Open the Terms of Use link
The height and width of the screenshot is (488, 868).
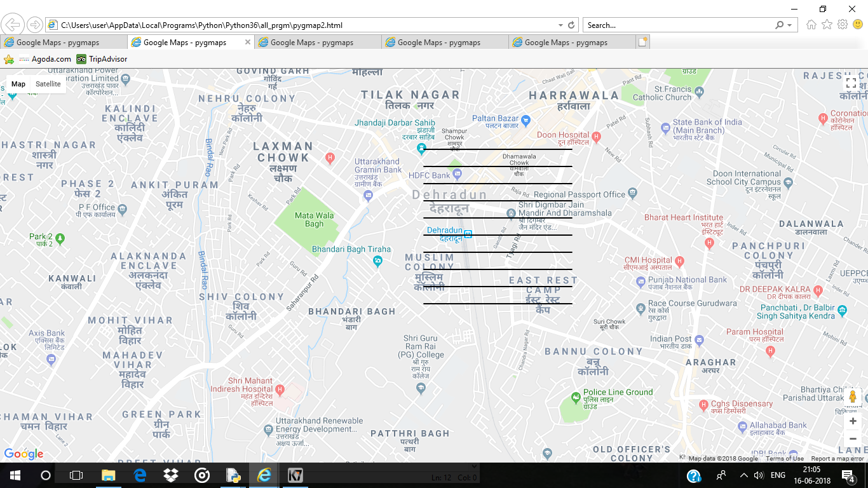point(785,459)
